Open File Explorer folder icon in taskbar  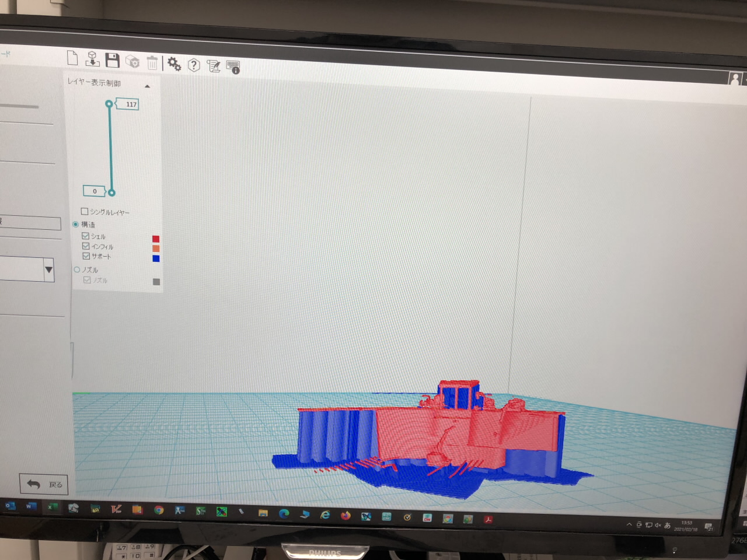(263, 513)
